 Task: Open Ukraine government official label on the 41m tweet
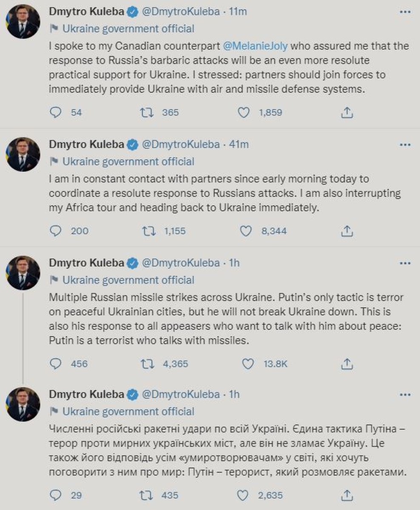tap(128, 161)
